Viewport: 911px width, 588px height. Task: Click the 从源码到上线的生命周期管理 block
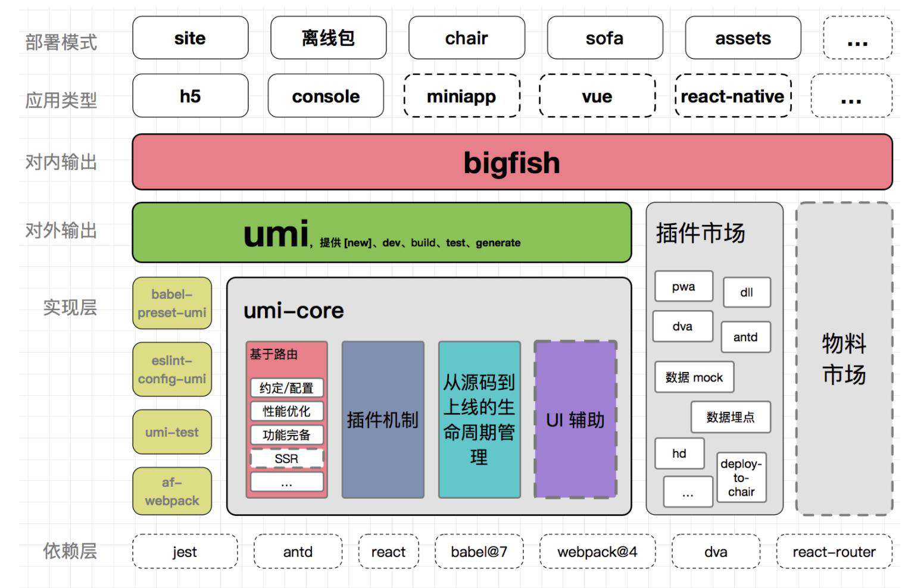[479, 420]
